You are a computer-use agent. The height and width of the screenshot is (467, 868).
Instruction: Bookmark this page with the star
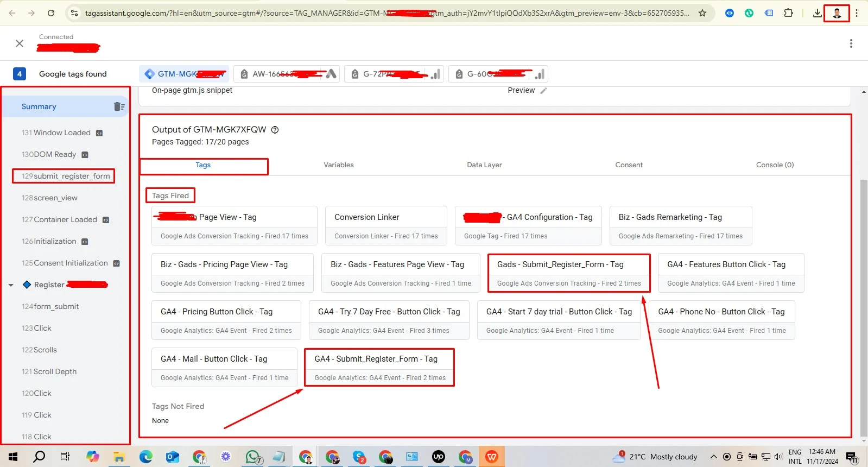(702, 13)
